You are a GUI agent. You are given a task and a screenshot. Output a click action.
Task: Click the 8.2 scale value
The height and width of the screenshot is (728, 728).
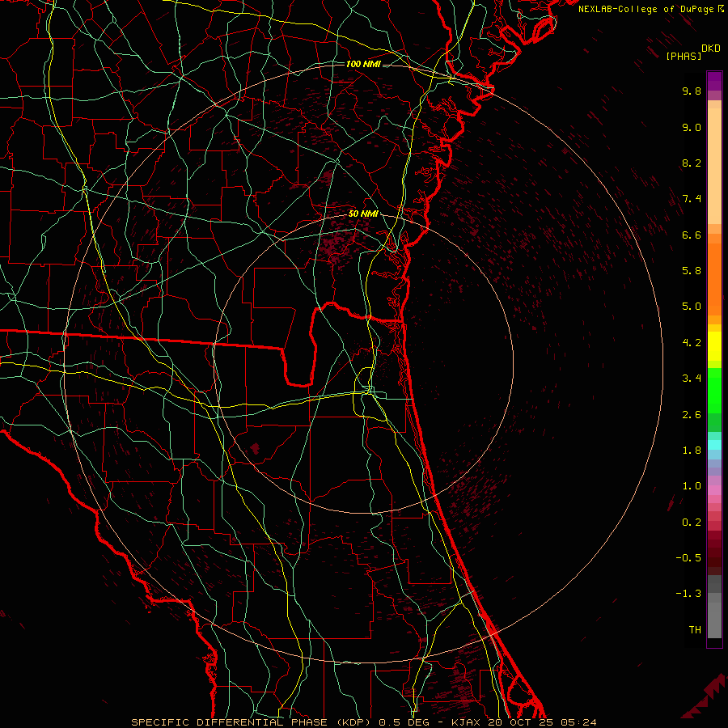point(692,163)
